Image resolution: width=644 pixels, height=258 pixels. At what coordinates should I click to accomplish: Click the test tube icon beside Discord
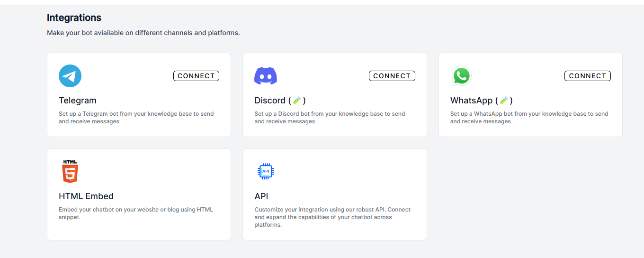pos(297,101)
